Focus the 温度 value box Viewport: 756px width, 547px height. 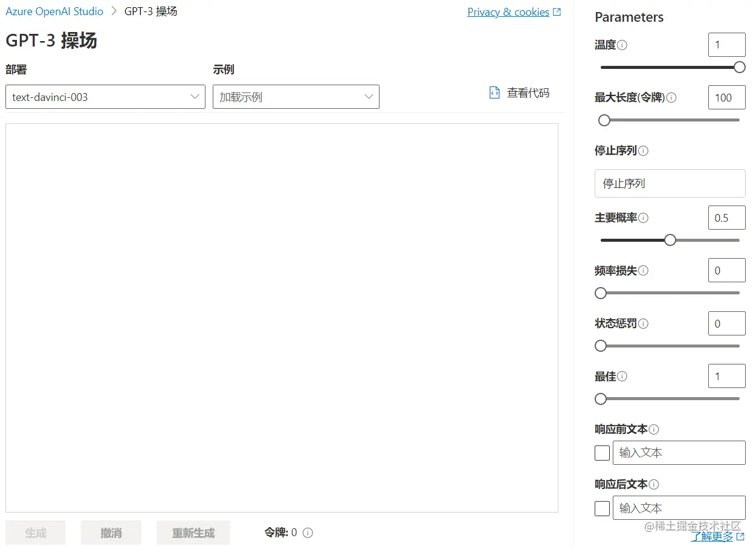(x=727, y=45)
